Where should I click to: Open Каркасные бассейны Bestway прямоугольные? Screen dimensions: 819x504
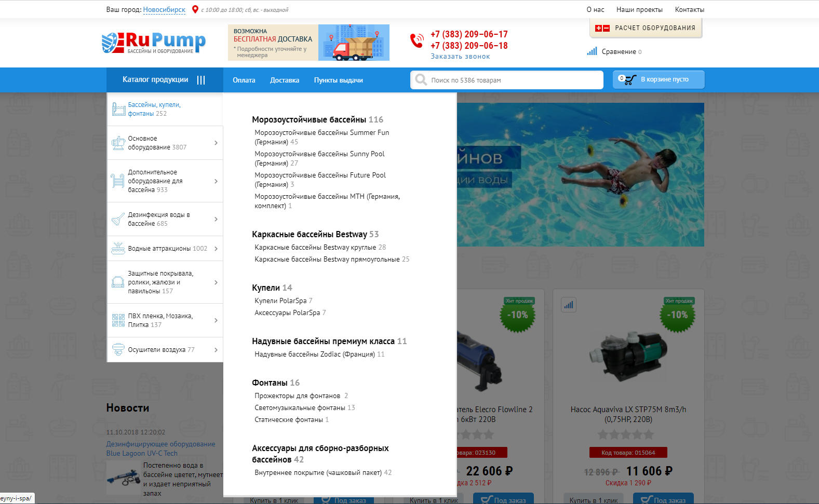coord(327,259)
